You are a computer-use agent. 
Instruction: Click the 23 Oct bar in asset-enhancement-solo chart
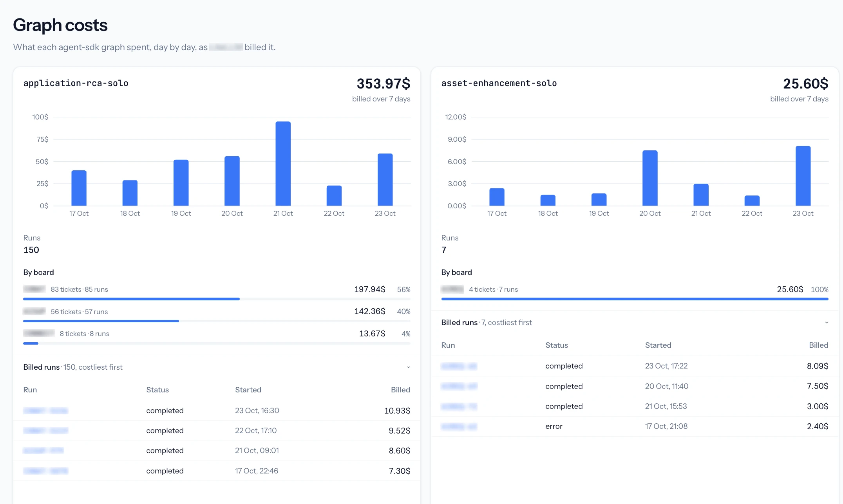click(x=803, y=176)
